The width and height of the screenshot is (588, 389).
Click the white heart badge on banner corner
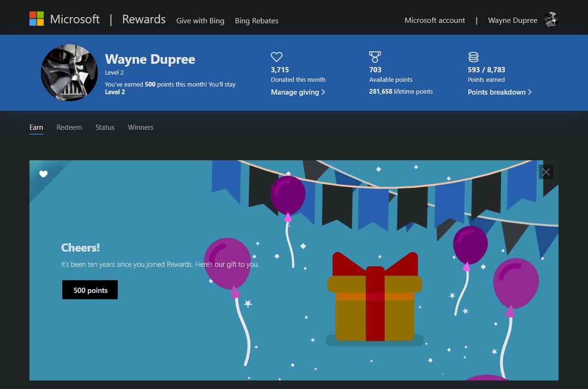point(43,174)
